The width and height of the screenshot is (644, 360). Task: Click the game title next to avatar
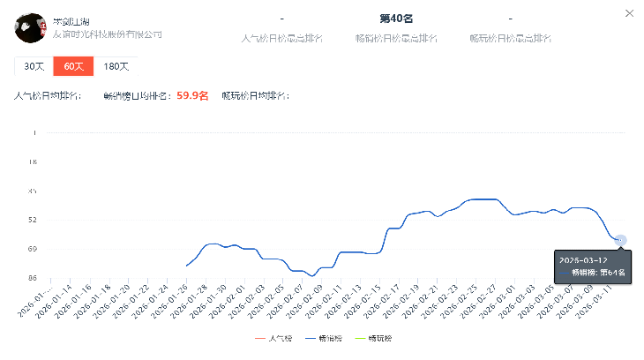pyautogui.click(x=77, y=19)
